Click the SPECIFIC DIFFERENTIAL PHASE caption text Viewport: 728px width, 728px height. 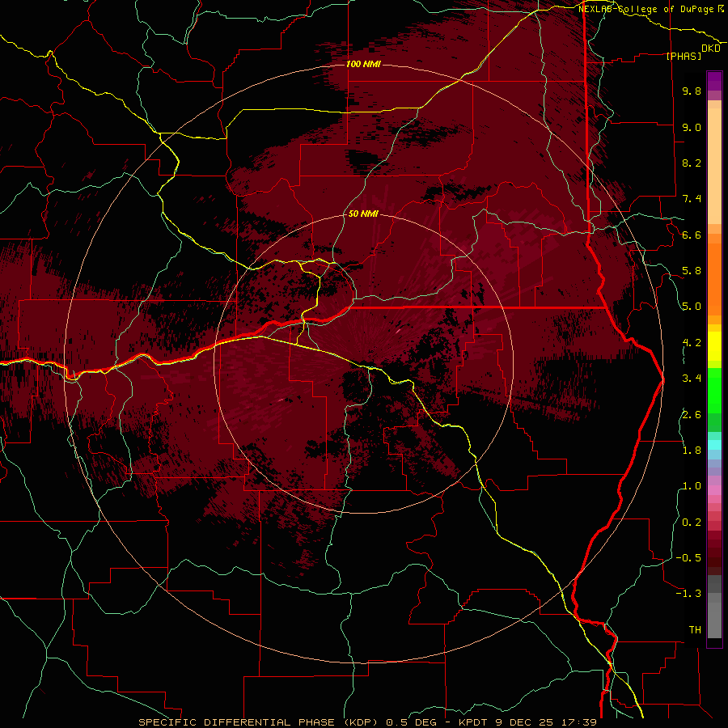[236, 722]
